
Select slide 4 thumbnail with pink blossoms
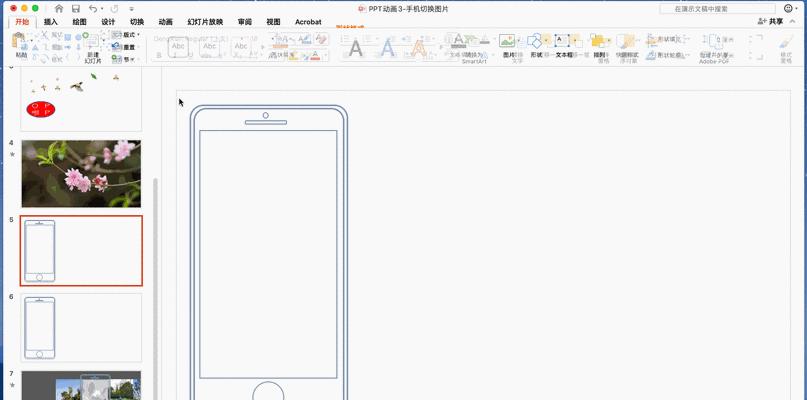[81, 173]
